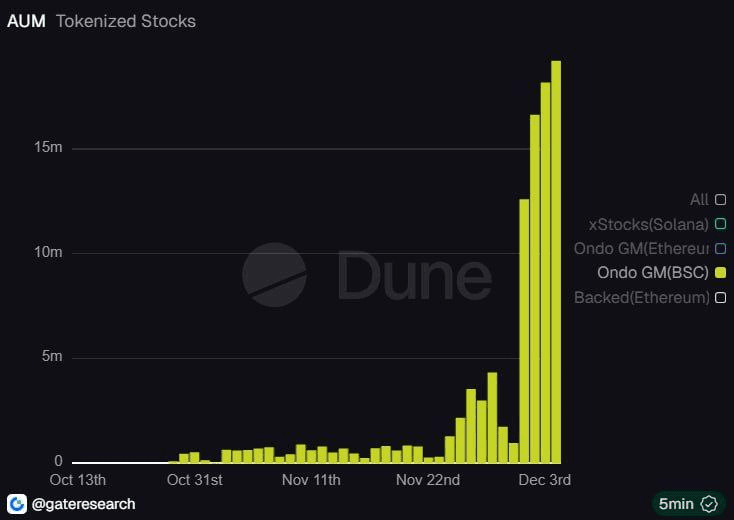Click the Tokenized Stocks subtitle

(126, 20)
